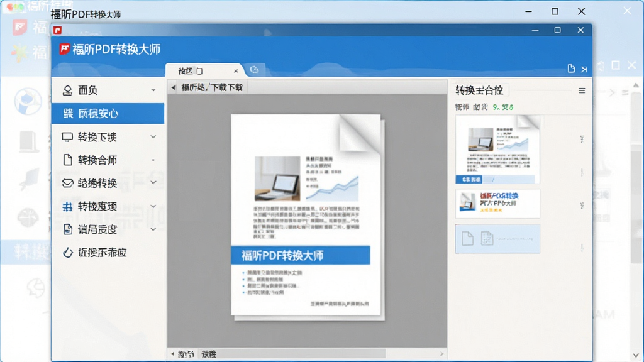Select the sidebar item with the monitor icon

click(108, 136)
